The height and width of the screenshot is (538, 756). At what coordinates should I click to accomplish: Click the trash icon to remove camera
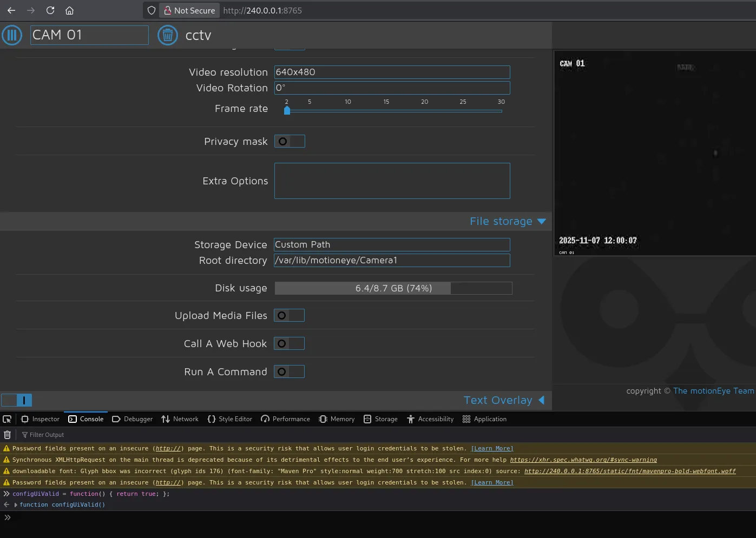click(168, 35)
